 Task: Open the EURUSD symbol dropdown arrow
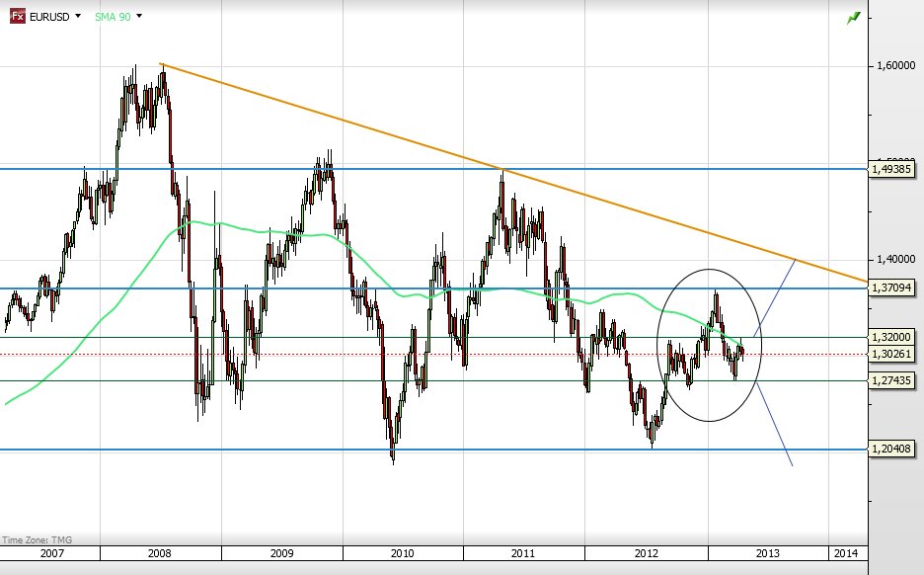[78, 17]
